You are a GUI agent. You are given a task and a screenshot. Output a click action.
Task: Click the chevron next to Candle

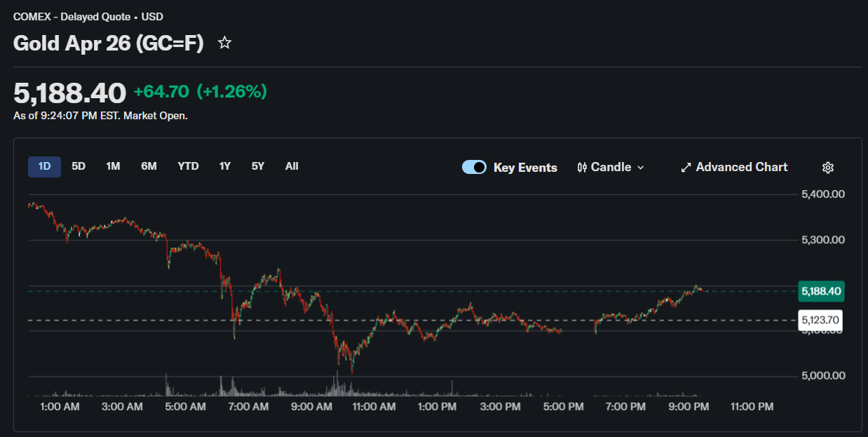tap(640, 168)
